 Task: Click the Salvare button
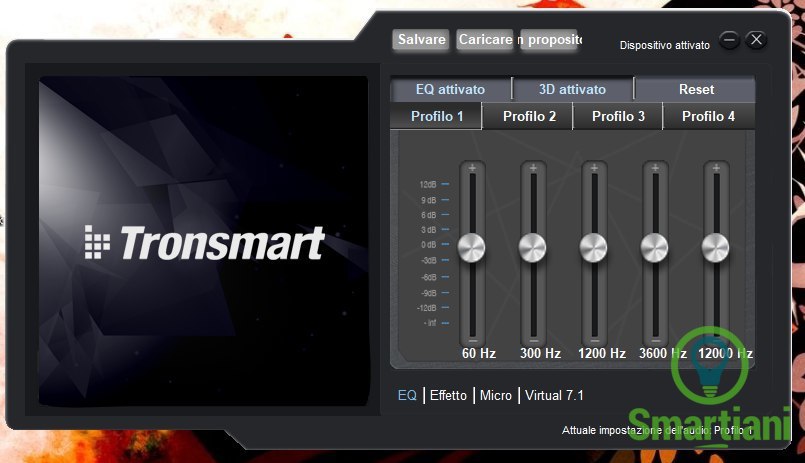421,40
